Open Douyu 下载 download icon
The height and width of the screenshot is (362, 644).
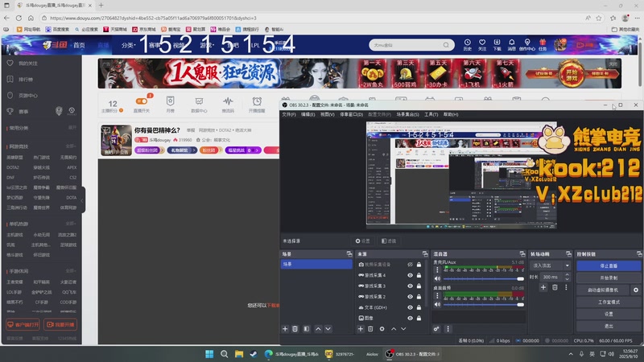click(x=497, y=45)
